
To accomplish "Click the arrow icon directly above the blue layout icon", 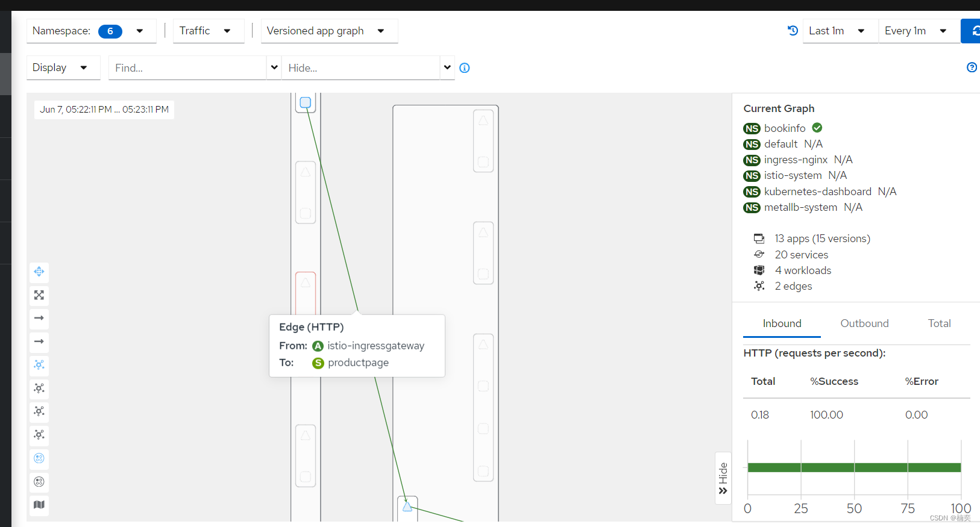I will pyautogui.click(x=39, y=341).
